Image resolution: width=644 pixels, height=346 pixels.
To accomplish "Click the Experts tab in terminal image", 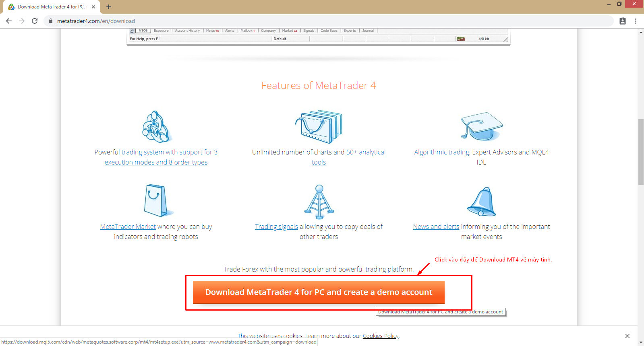I will [350, 31].
